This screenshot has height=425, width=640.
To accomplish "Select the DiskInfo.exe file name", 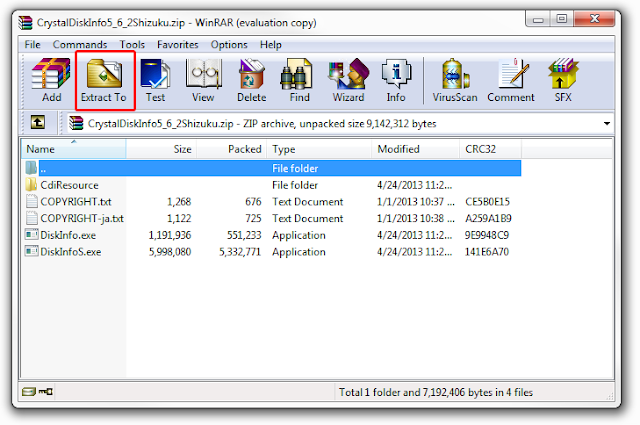I will (68, 235).
